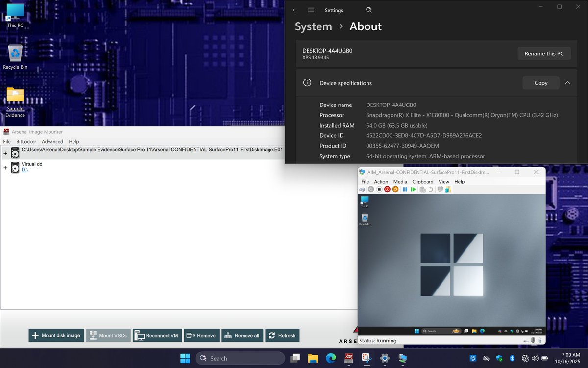
Task: Click the Mount disk image button
Action: (x=56, y=336)
